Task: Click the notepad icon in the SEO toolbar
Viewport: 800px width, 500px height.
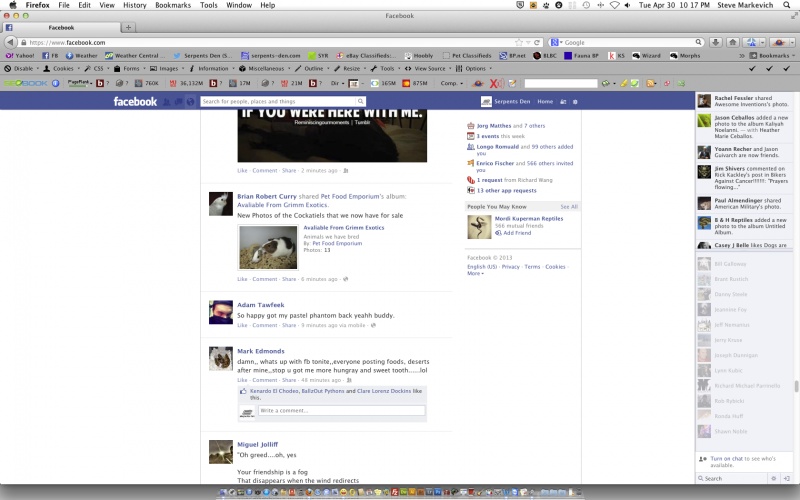Action: coord(512,83)
